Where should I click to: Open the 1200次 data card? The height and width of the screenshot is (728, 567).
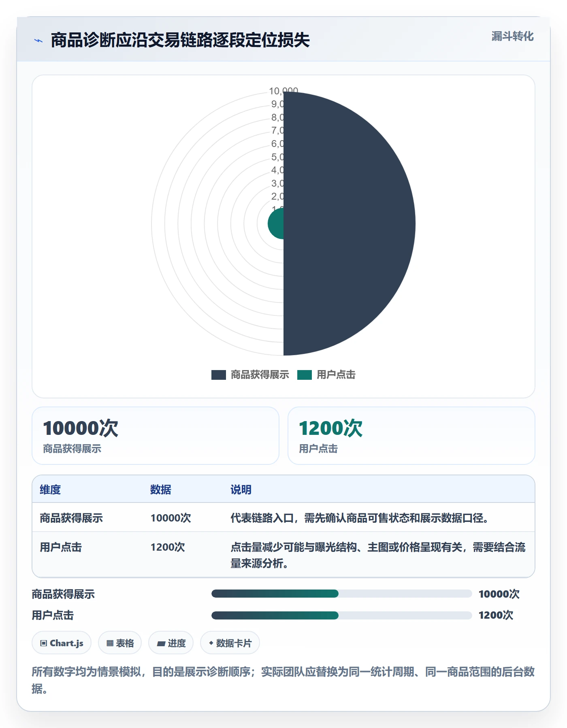tap(411, 436)
